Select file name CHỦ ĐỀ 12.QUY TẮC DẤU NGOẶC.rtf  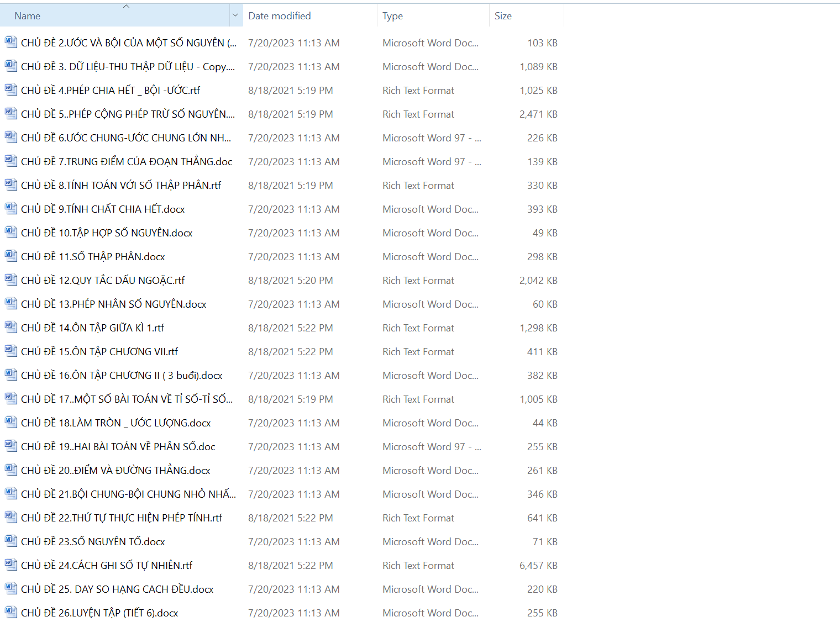(x=103, y=280)
